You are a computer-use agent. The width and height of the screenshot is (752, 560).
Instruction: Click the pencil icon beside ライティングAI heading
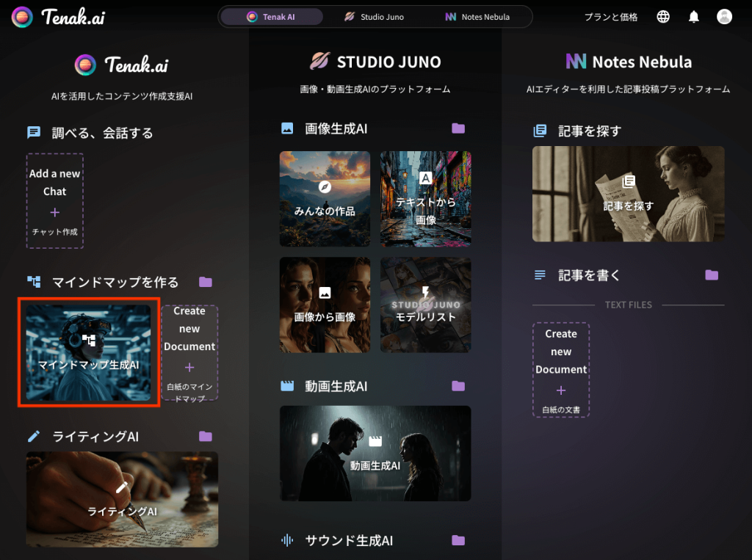point(34,436)
